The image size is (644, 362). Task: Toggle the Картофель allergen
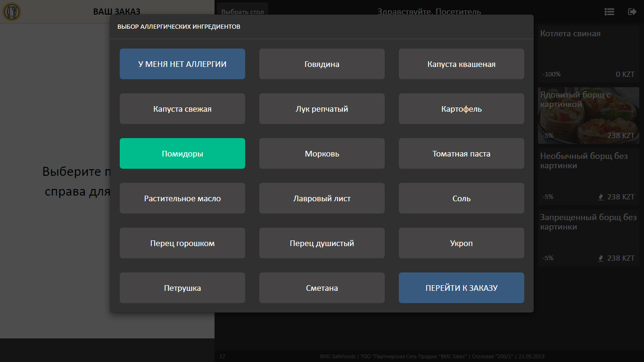click(461, 108)
